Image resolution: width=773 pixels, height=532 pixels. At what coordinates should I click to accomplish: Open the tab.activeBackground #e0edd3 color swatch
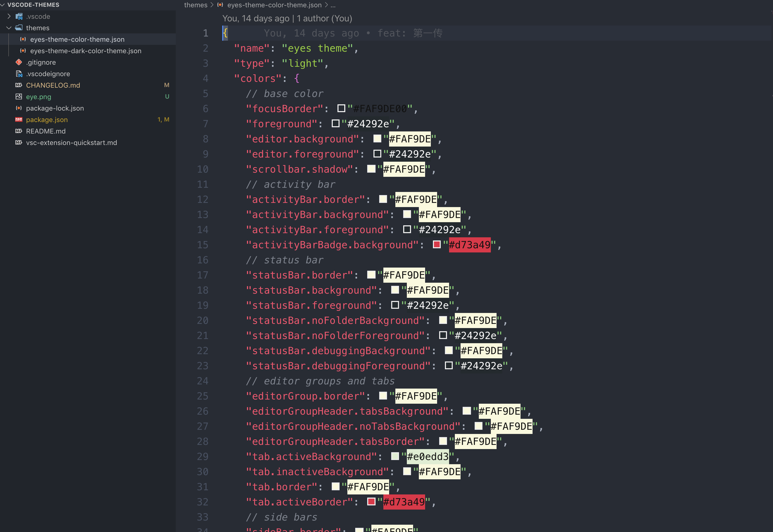coord(395,456)
